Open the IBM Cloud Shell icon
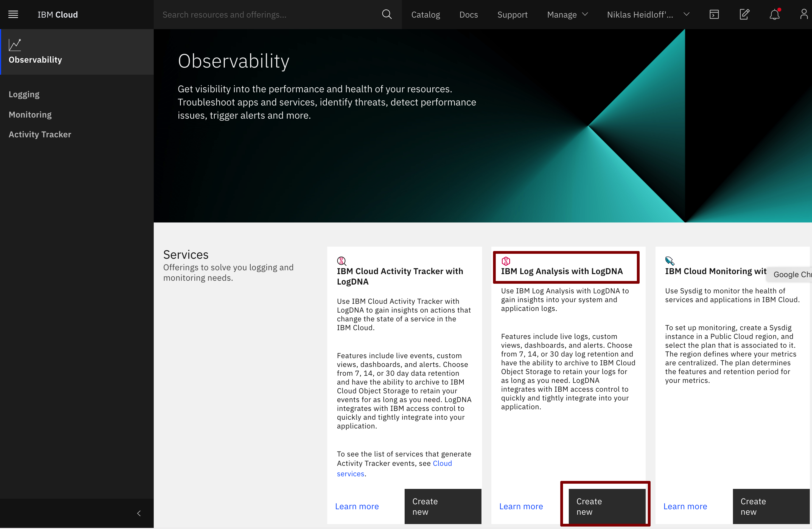812x529 pixels. point(714,14)
